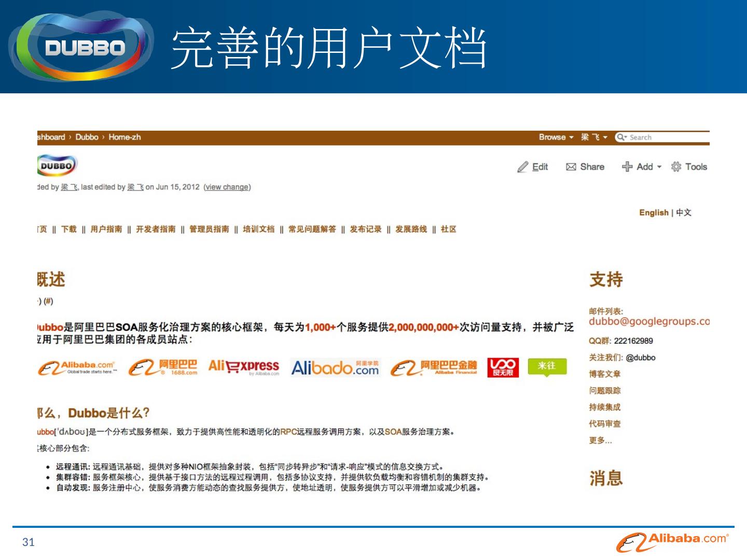747x560 pixels.
Task: Expand the Add menu arrow
Action: point(659,167)
